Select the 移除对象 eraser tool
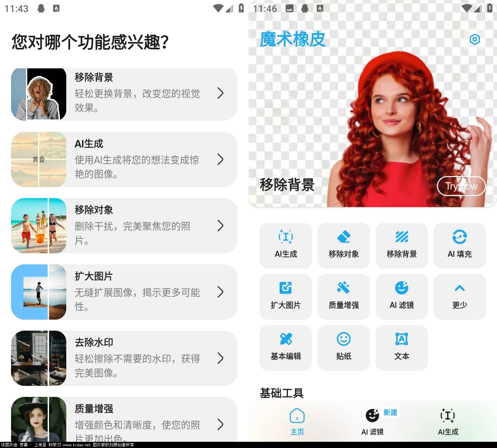 tap(343, 245)
